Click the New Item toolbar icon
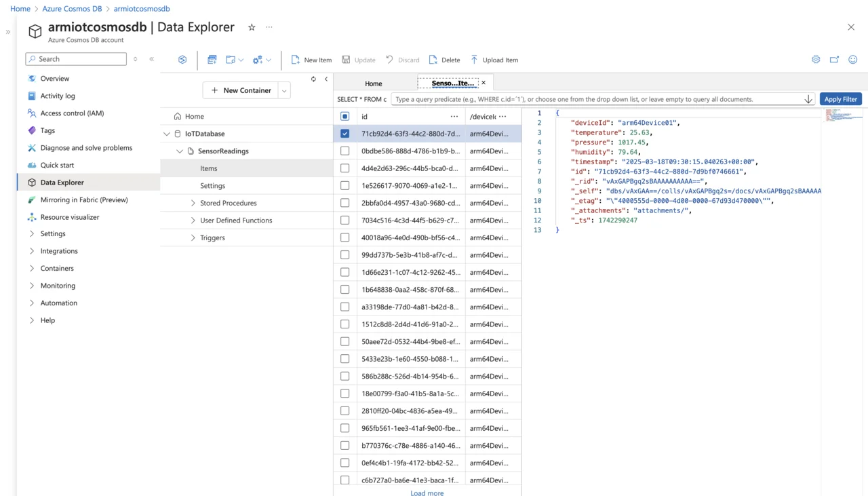This screenshot has height=496, width=868. 296,60
